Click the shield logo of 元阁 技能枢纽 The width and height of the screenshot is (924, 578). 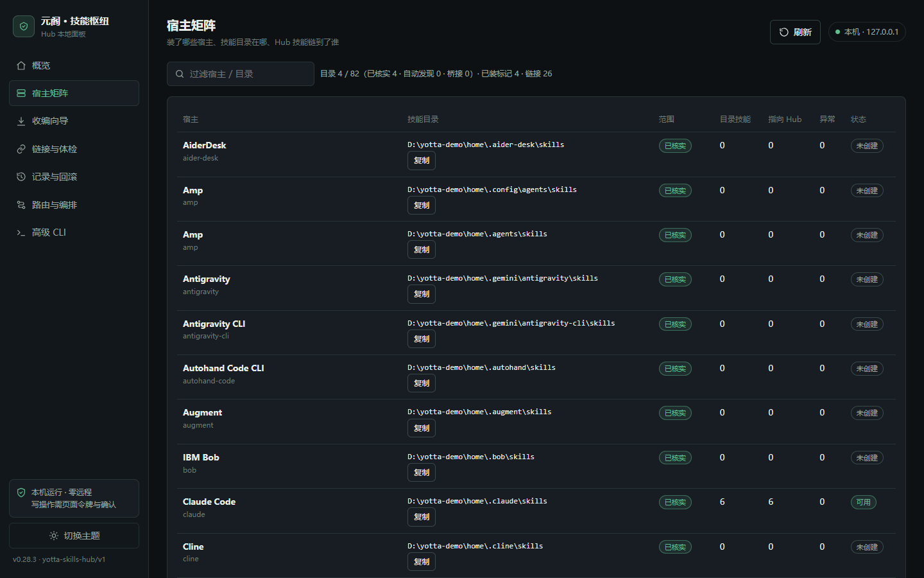tap(24, 26)
